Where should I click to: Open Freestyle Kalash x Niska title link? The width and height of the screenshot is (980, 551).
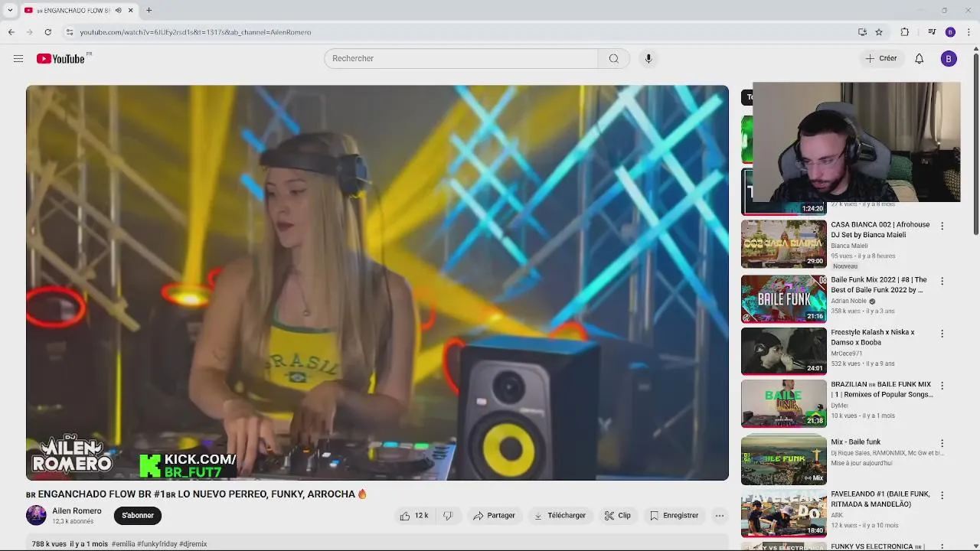pos(873,337)
